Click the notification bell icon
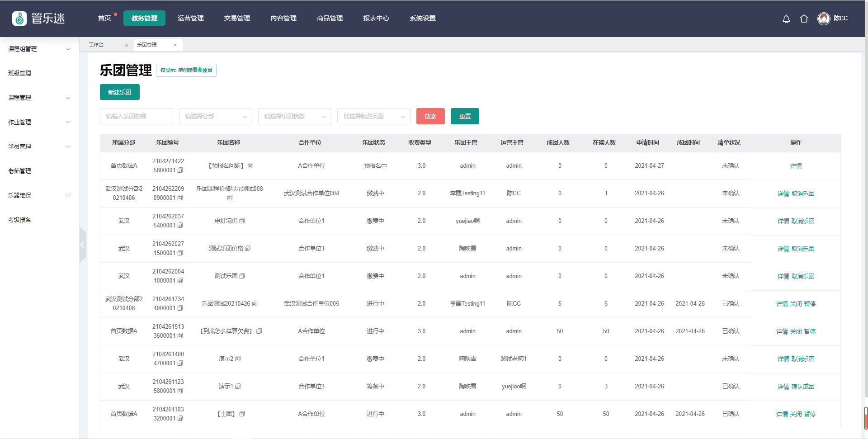The image size is (868, 439). tap(786, 19)
